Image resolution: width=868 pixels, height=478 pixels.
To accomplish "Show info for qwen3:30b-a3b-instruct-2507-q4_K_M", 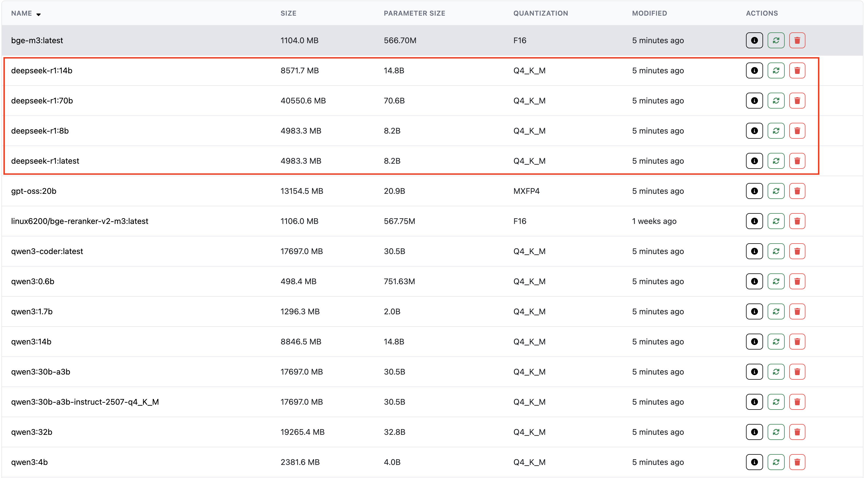I will pos(754,402).
